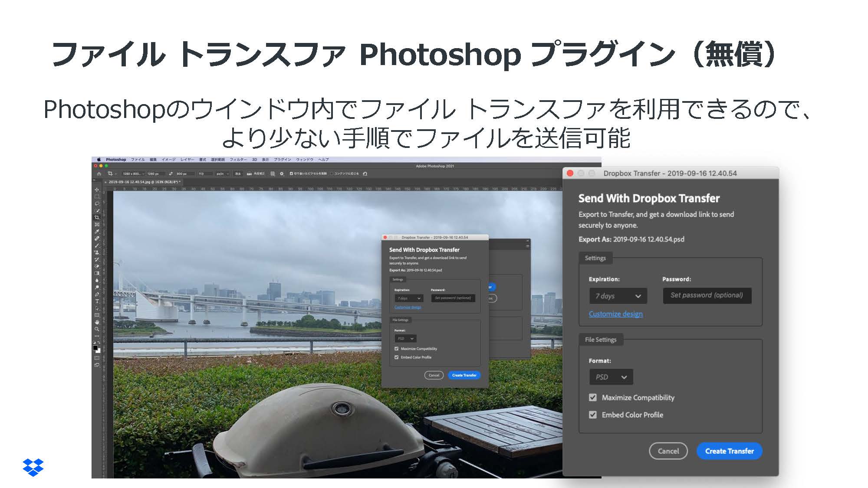Click the Straighten tool icon

coord(249,174)
